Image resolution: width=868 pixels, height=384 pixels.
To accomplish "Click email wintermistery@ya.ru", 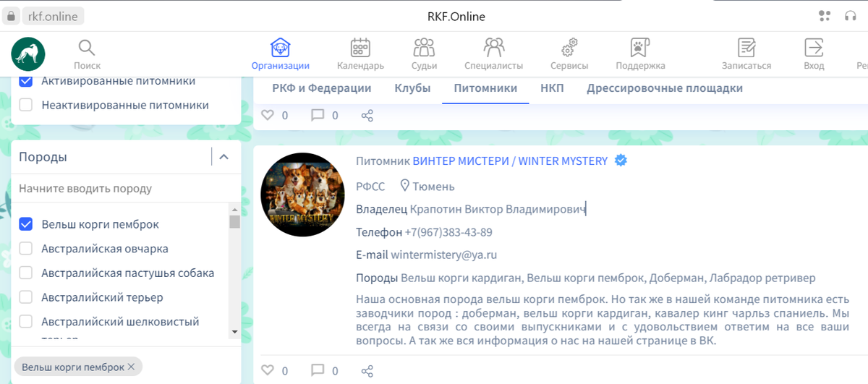I will (444, 255).
